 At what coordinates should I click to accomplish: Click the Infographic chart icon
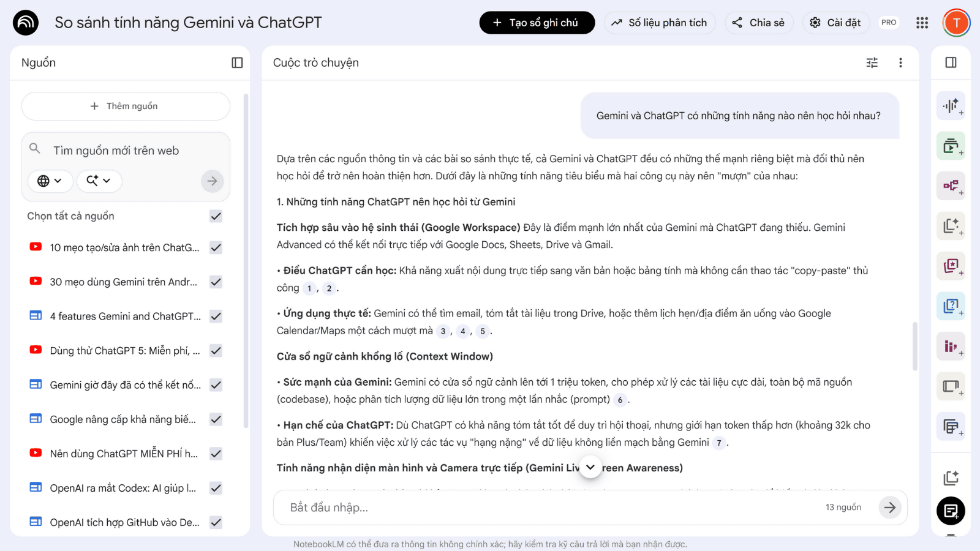pos(951,347)
